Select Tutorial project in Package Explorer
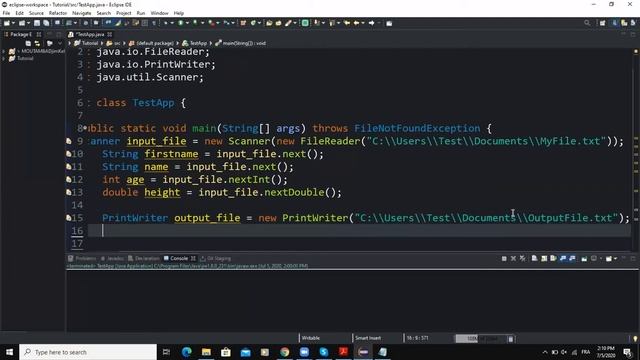This screenshot has width=640, height=360. [25, 58]
